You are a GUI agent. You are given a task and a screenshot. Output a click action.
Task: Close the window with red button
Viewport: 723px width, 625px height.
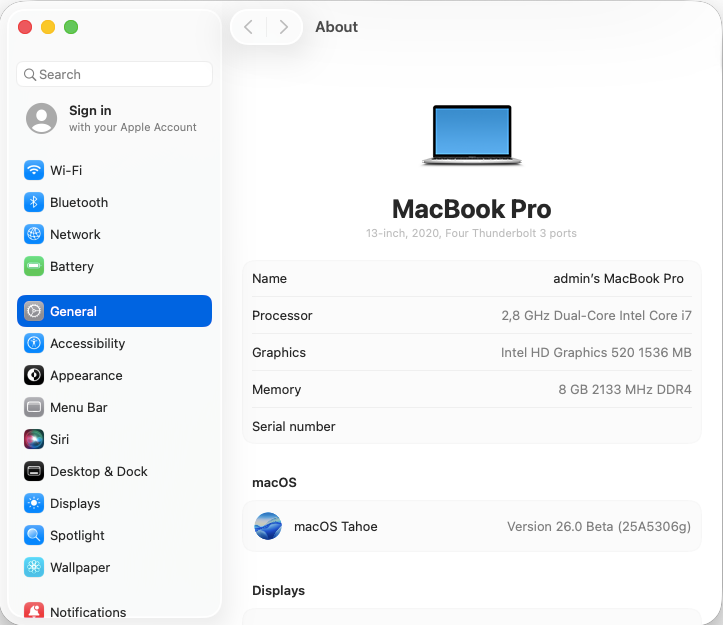[x=25, y=27]
